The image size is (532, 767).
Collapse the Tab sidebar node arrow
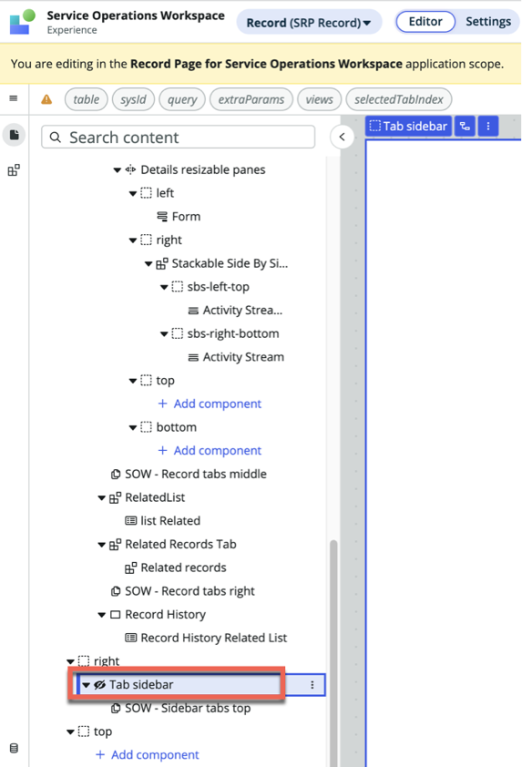[x=86, y=685]
